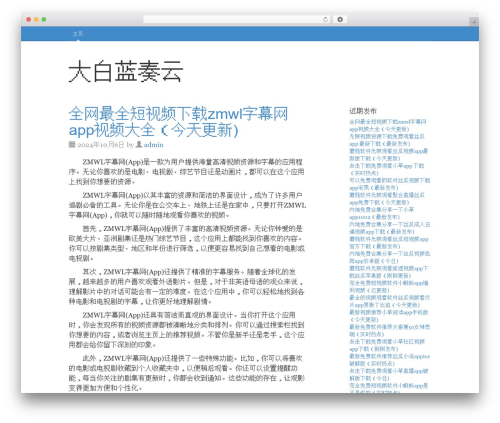Open the main post title about zmwl字幕网app
This screenshot has width=500, height=423.
pos(178,122)
